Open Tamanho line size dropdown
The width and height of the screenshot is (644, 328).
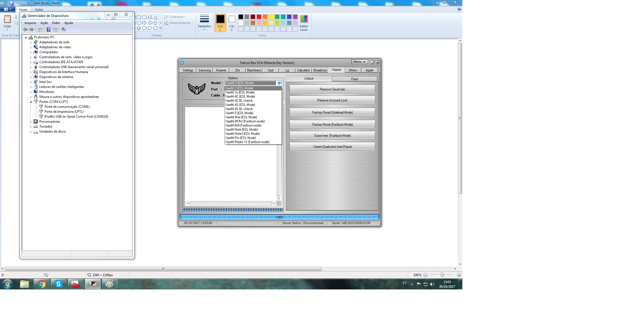pyautogui.click(x=204, y=23)
